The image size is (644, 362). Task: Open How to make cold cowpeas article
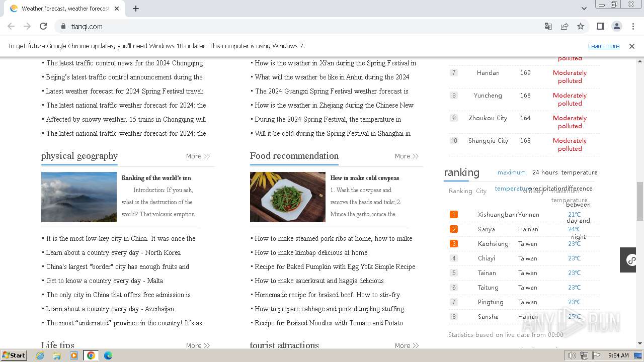365,178
